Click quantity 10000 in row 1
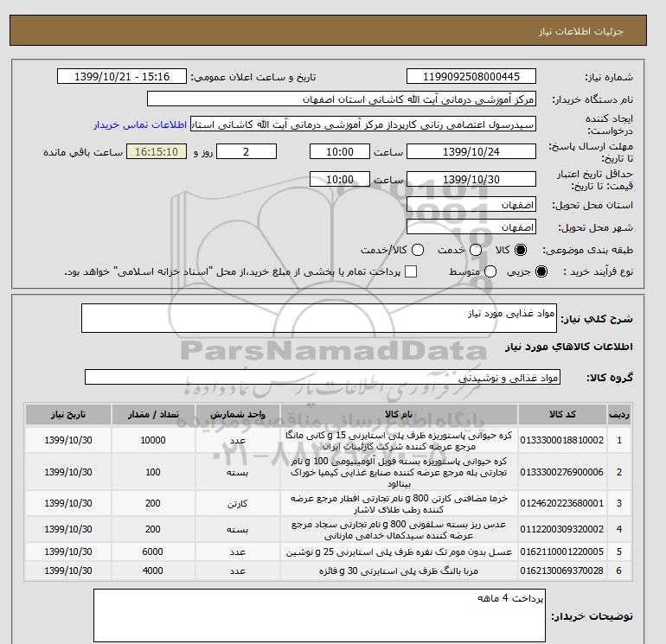Viewport: 666px width, 644px height. (x=153, y=440)
